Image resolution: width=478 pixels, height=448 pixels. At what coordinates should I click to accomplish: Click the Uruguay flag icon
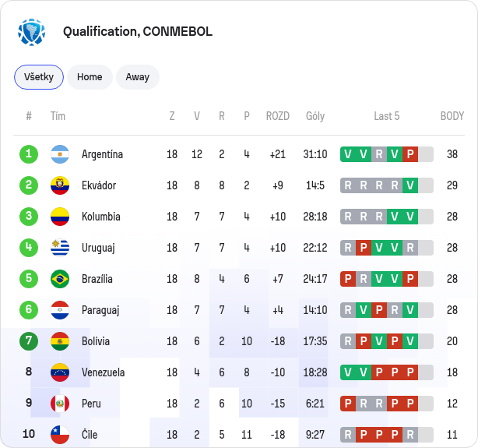click(x=60, y=248)
